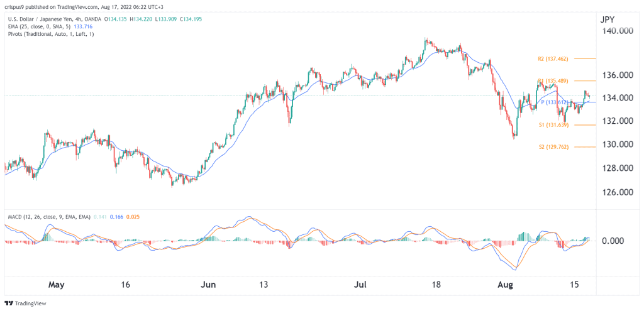644x311 pixels.
Task: Click the 13 date label on time axis
Action: [x=264, y=285]
